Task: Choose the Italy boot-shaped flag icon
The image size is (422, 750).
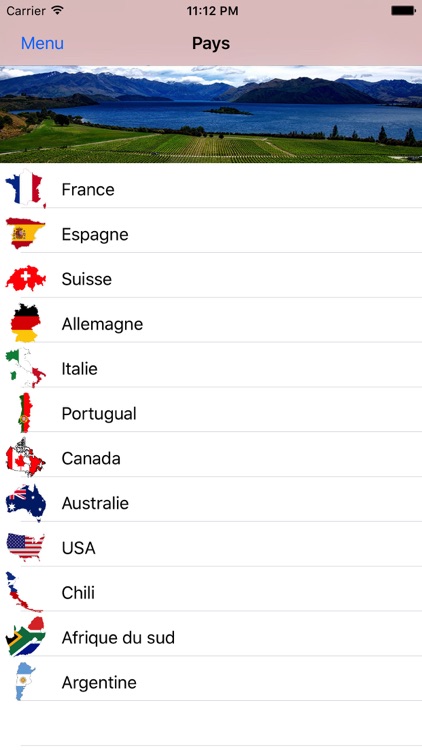Action: pyautogui.click(x=26, y=368)
